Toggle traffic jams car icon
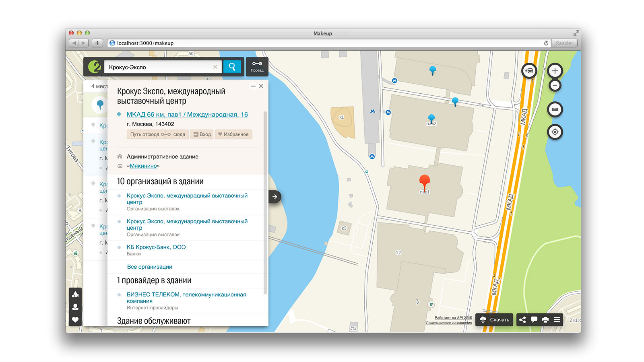Viewport: 644px width, 362px height. point(529,71)
